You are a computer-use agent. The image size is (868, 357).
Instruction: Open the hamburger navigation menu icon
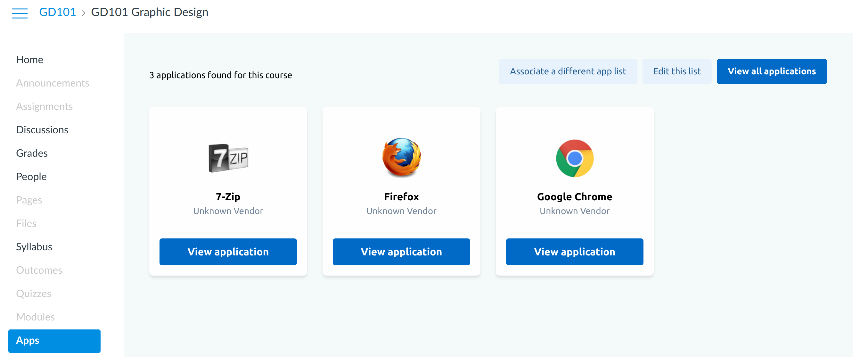pyautogui.click(x=20, y=13)
